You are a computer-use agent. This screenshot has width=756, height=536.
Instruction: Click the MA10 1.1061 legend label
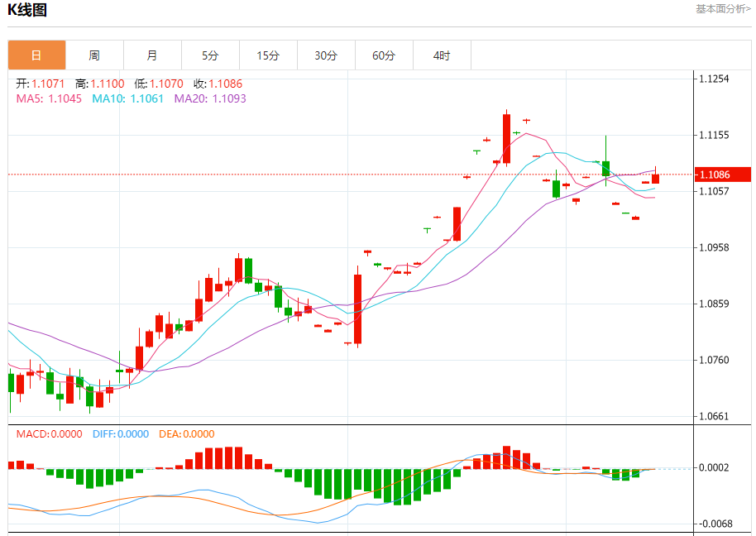pyautogui.click(x=127, y=98)
